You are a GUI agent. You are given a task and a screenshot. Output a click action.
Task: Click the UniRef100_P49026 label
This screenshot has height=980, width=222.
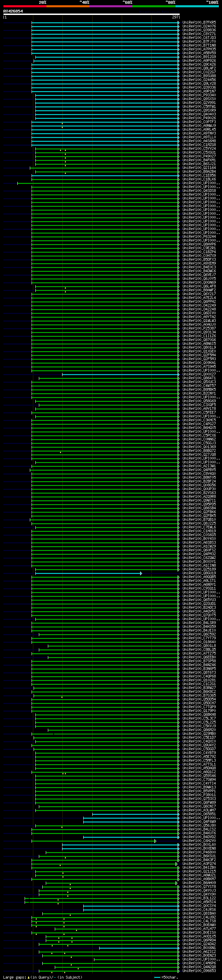point(199,118)
